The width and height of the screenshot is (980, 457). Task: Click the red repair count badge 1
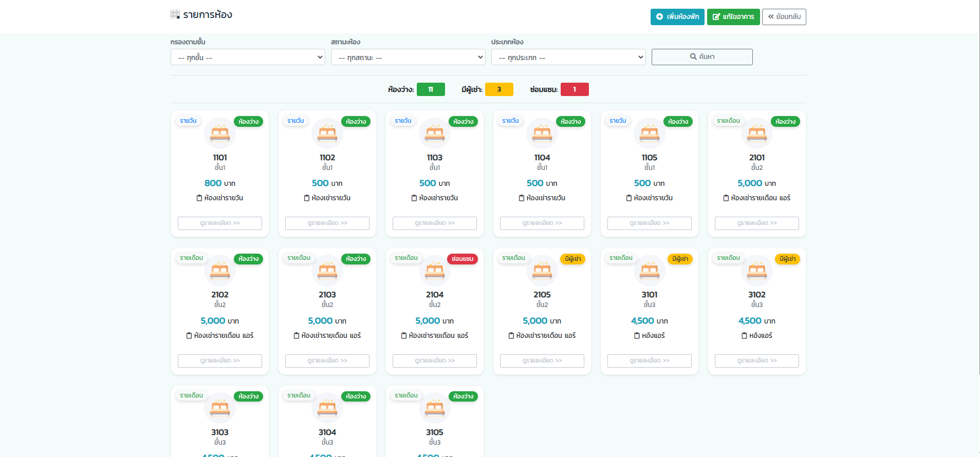point(575,89)
